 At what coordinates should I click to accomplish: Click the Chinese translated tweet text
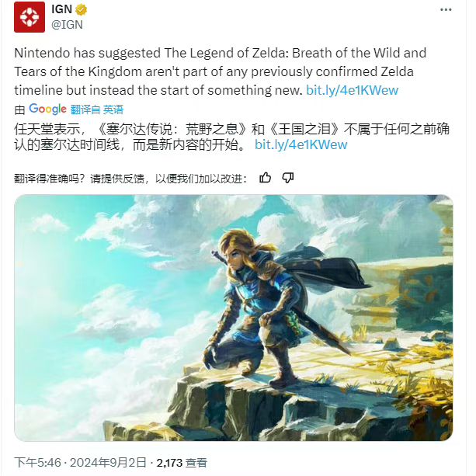(231, 137)
